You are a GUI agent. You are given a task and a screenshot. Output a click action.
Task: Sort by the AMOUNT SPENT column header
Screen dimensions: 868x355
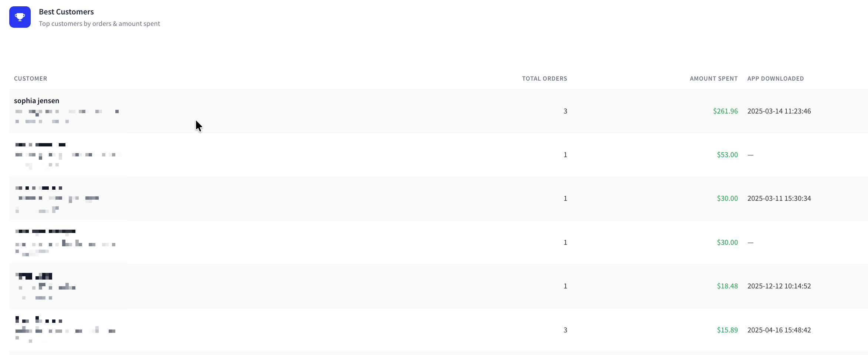pyautogui.click(x=713, y=78)
